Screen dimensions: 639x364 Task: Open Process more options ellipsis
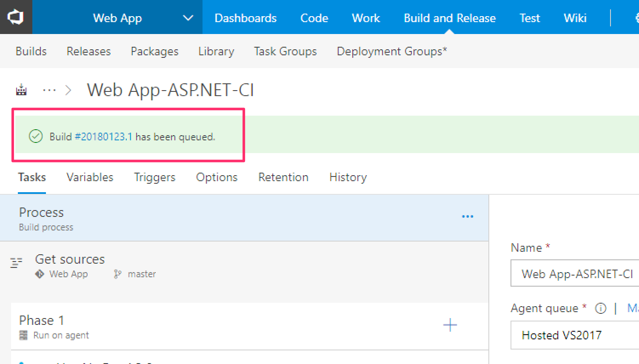click(468, 216)
